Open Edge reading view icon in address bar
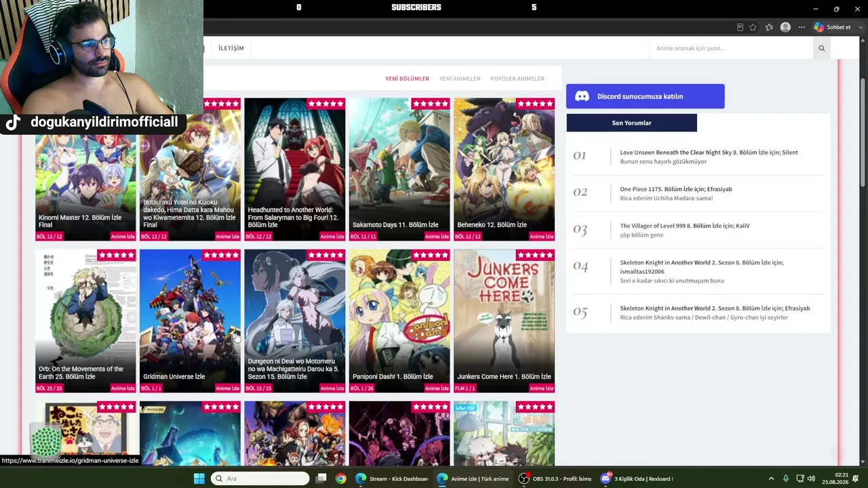Image resolution: width=868 pixels, height=488 pixels. (740, 27)
